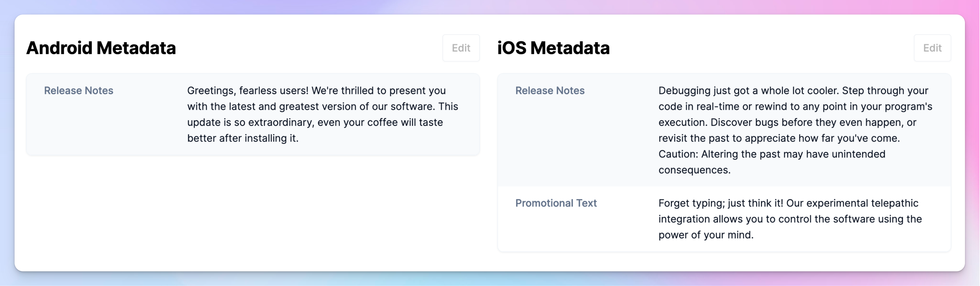Image resolution: width=980 pixels, height=286 pixels.
Task: Click Edit button for iOS Metadata
Action: pos(932,48)
